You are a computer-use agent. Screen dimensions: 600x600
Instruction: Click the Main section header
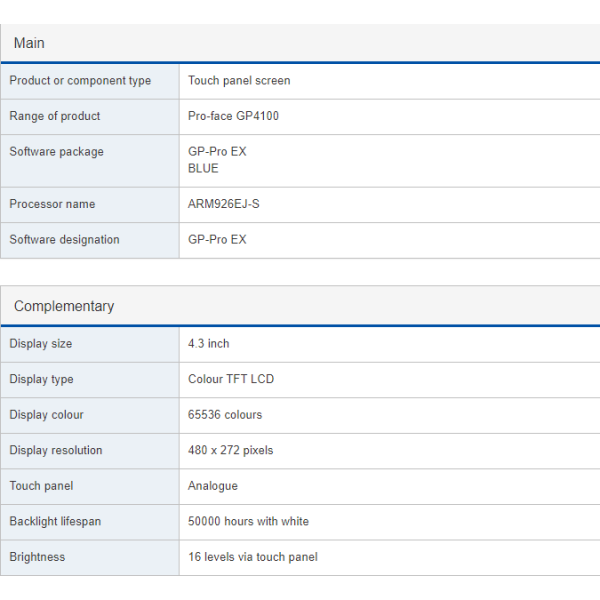click(300, 43)
